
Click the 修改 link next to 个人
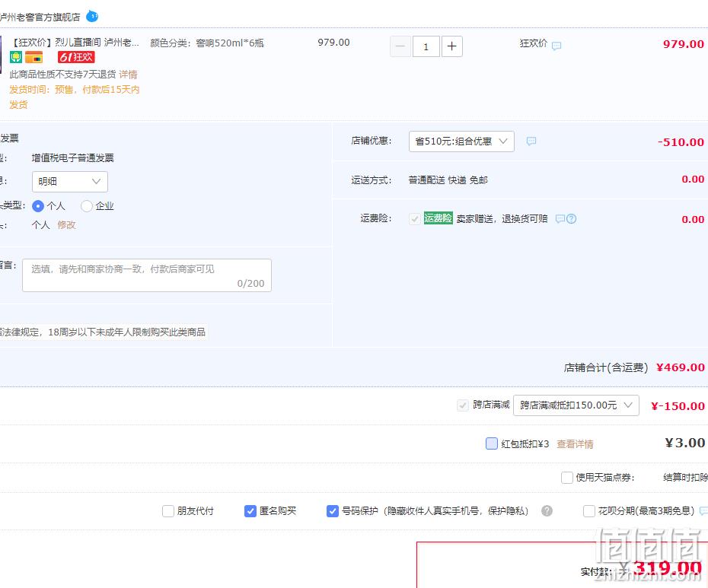coord(66,224)
